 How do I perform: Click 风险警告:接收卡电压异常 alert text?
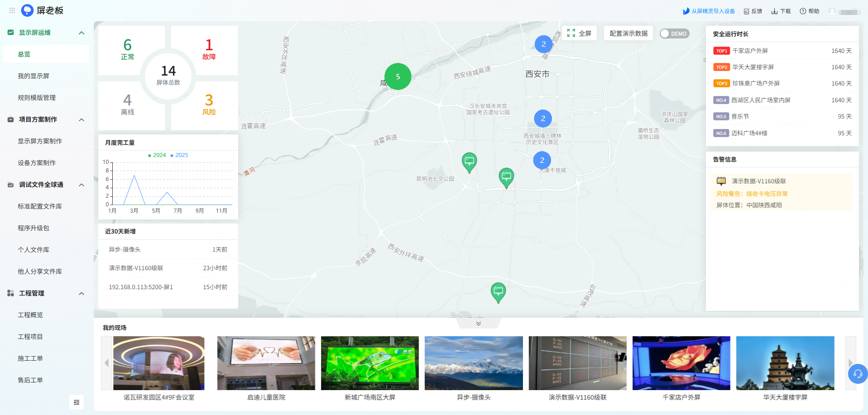(752, 194)
